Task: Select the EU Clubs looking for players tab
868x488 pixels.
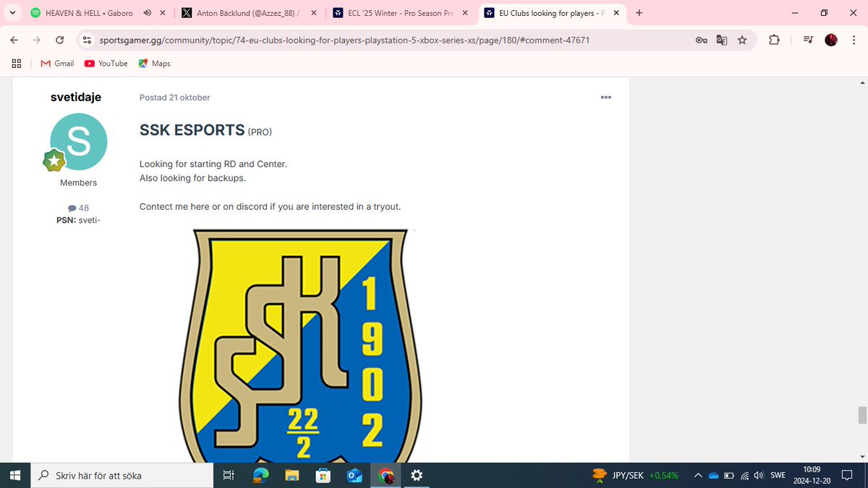Action: tap(551, 13)
